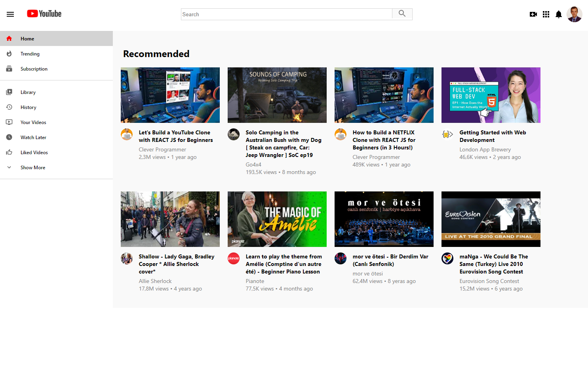588x369 pixels.
Task: Expand the Show More chevron
Action: (9, 167)
